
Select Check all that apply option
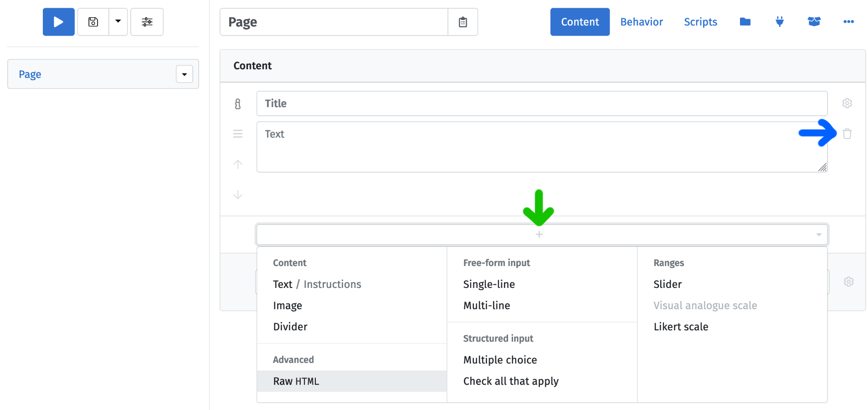pyautogui.click(x=511, y=381)
